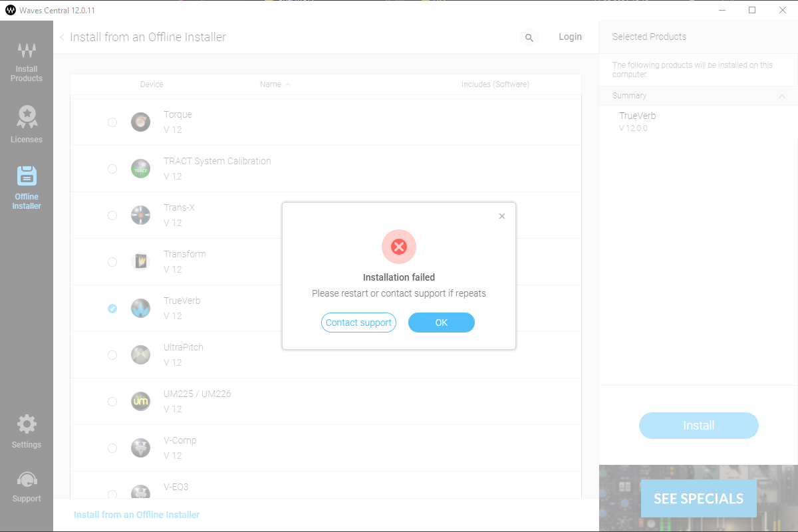Click the Install from an Offline Installer footer link
Viewport: 798px width, 532px height.
(136, 515)
